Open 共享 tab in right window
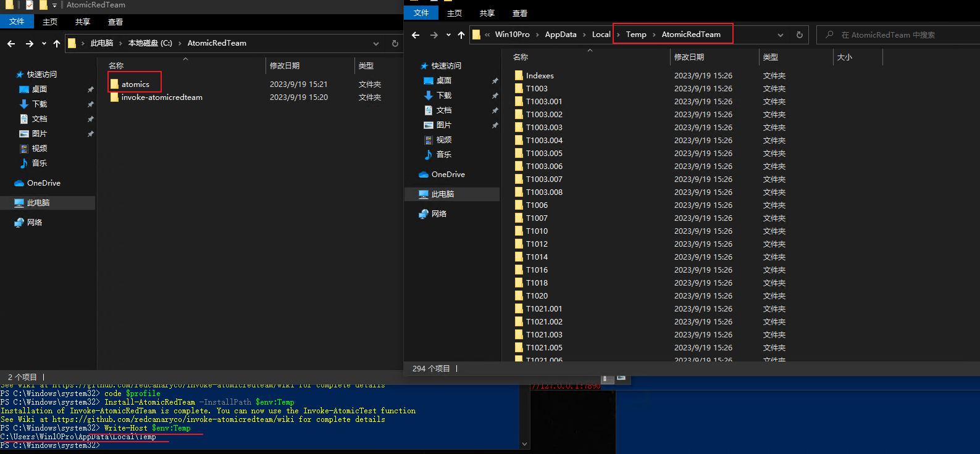This screenshot has width=980, height=454. click(x=487, y=13)
